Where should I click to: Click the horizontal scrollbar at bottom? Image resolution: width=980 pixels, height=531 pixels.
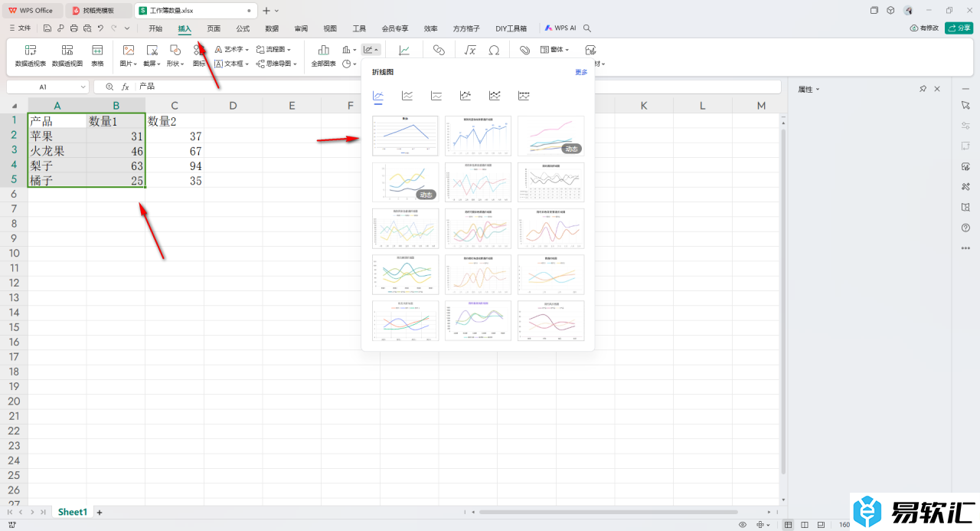pyautogui.click(x=608, y=512)
